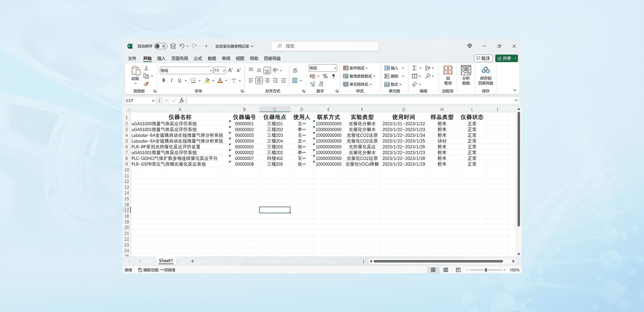The height and width of the screenshot is (312, 644).
Task: Expand the formula bar chevron
Action: pyautogui.click(x=516, y=100)
